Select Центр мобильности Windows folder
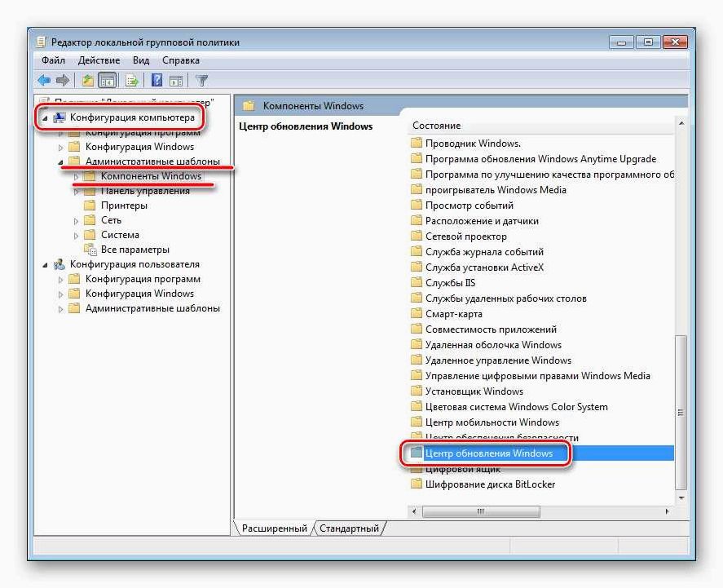Screen dimensions: 723x588 point(492,422)
